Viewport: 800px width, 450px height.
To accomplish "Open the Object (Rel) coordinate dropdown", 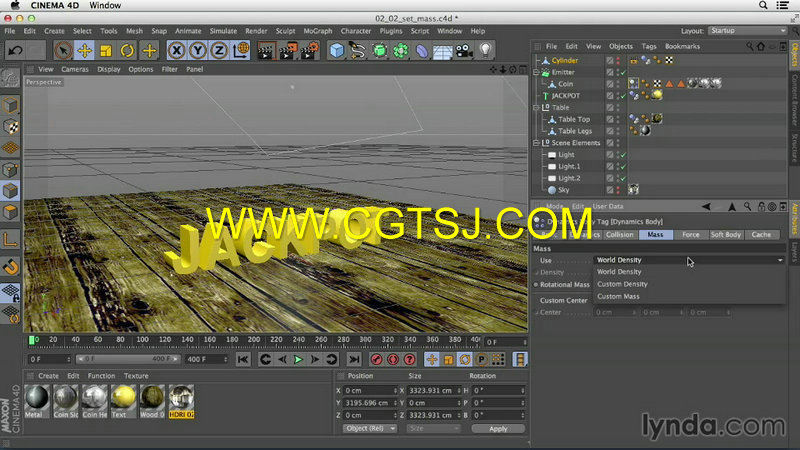I will 370,429.
